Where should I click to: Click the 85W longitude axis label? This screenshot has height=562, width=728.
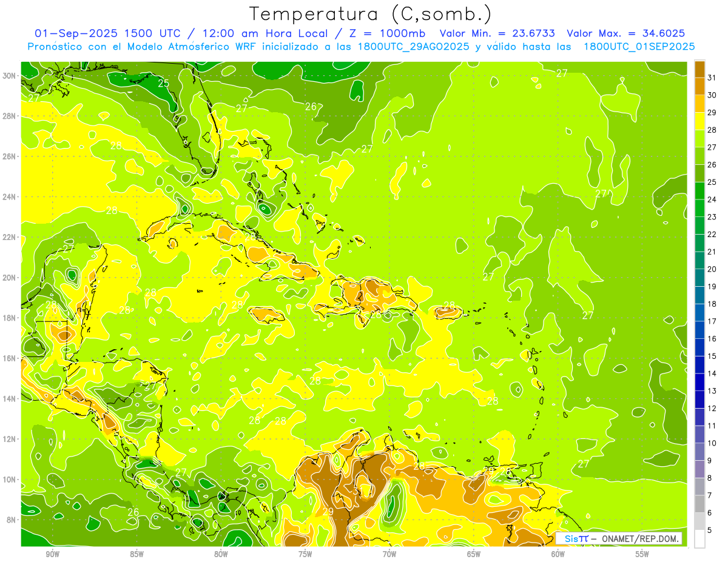[x=136, y=554]
